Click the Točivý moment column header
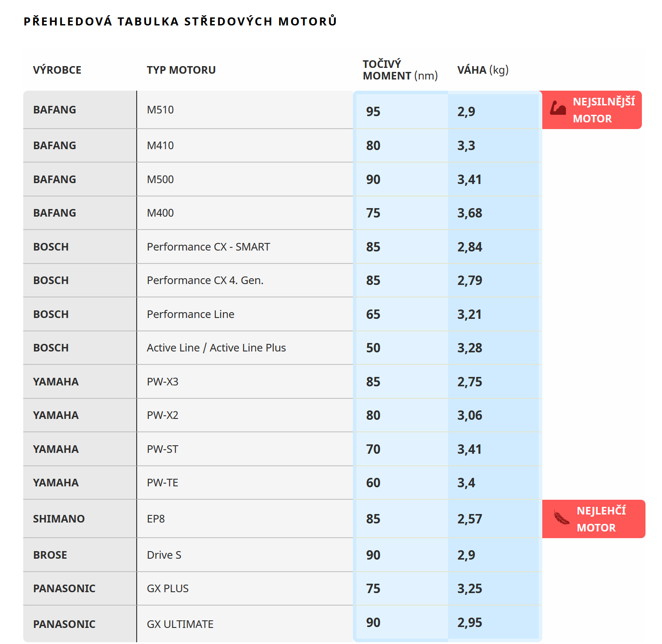 click(x=400, y=70)
